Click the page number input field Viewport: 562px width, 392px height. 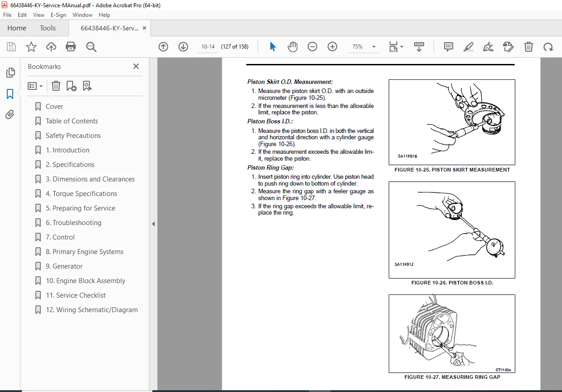click(x=208, y=47)
